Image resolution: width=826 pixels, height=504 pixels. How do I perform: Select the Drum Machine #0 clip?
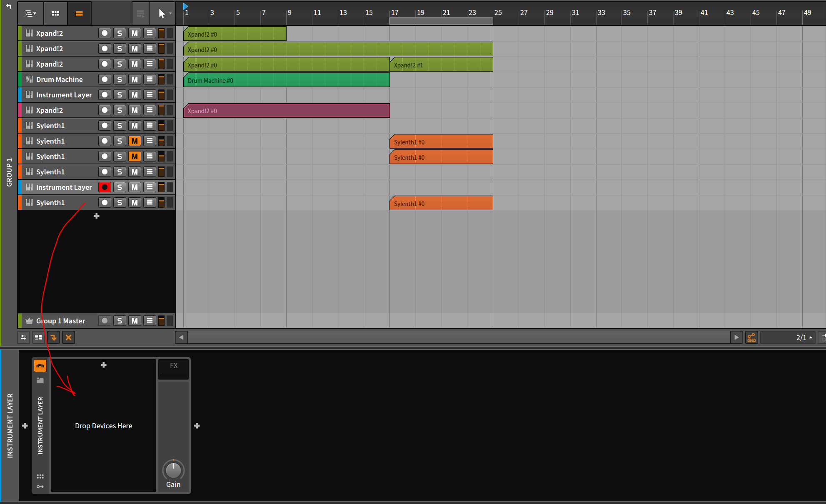click(x=286, y=80)
